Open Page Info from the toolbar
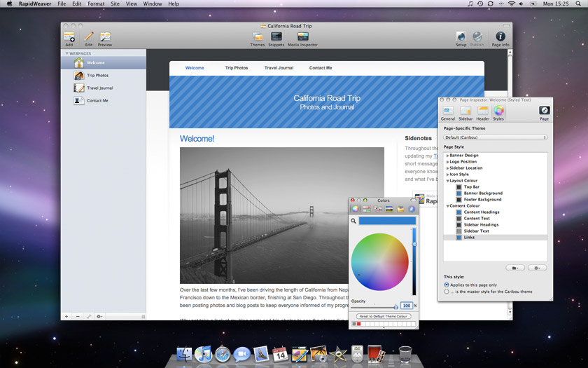 tap(500, 36)
